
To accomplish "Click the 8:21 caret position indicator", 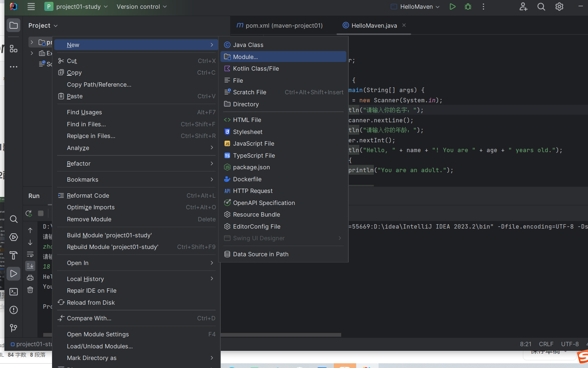I will [525, 344].
